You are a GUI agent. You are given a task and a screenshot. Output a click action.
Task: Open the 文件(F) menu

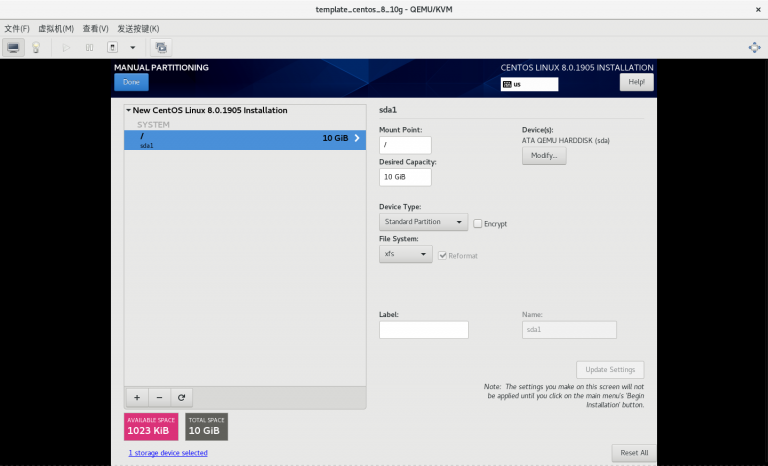[x=17, y=28]
